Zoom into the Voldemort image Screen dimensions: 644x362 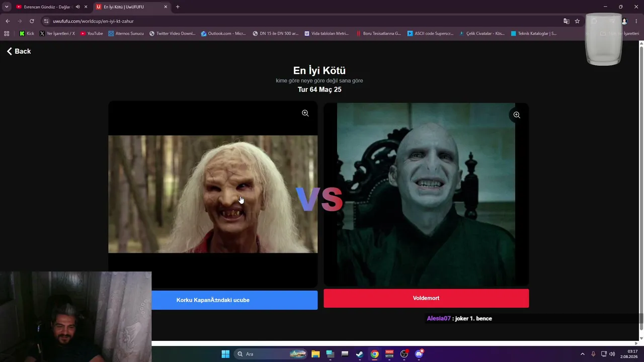[x=517, y=115]
